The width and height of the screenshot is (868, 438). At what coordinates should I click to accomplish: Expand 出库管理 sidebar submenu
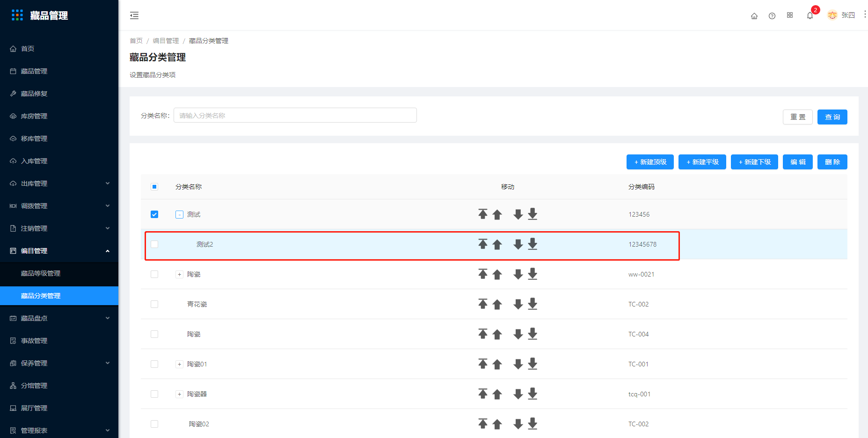click(59, 183)
